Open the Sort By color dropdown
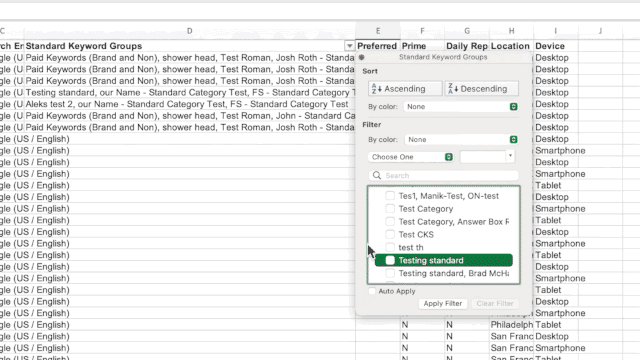The image size is (640, 360). (461, 107)
